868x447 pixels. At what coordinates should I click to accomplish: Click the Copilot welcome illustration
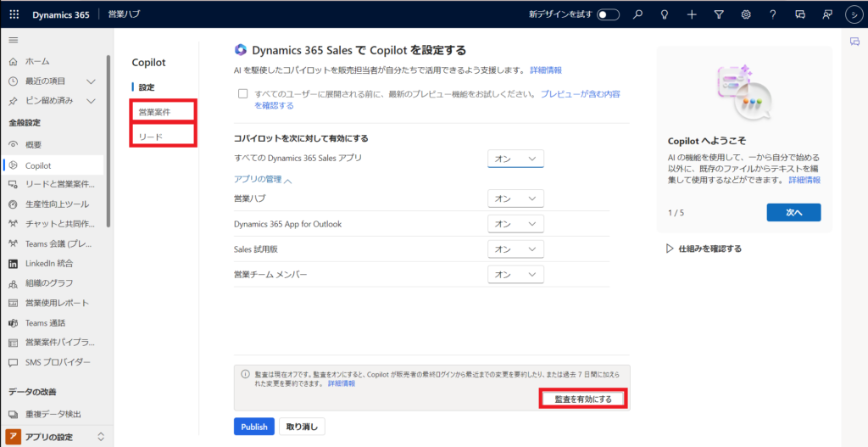743,92
